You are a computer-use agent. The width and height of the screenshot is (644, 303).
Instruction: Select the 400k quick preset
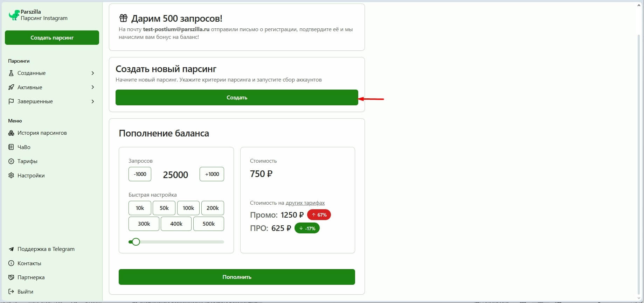pyautogui.click(x=176, y=224)
